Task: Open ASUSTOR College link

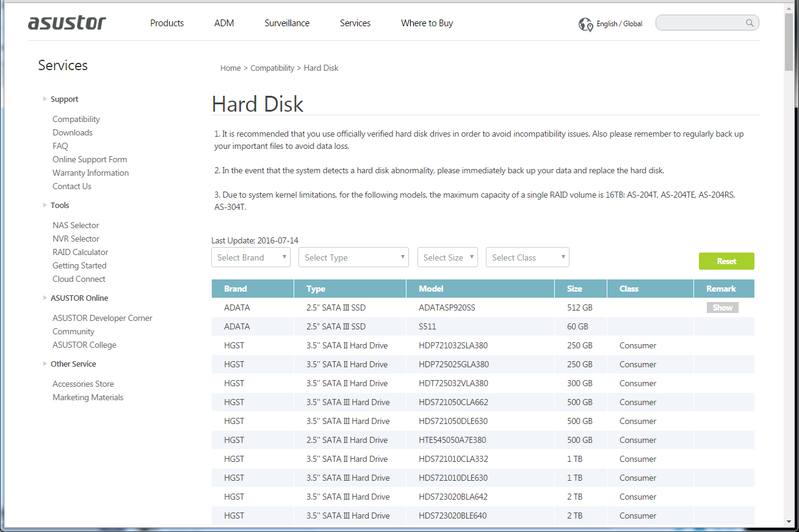Action: 84,345
